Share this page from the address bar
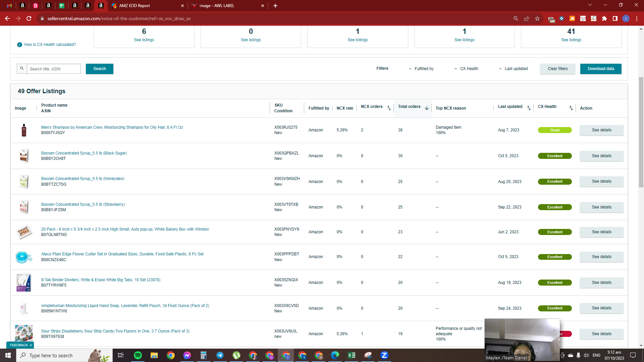Screen dimensions: 644x362 click(x=527, y=18)
